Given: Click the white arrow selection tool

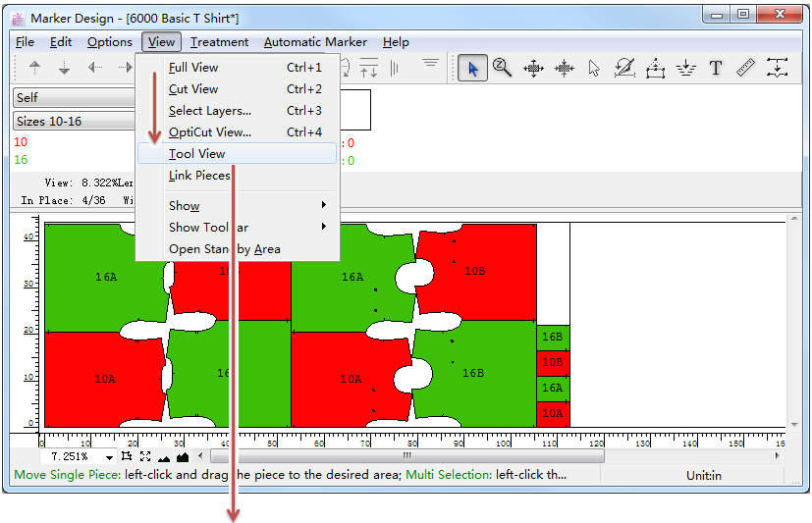Looking at the screenshot, I should tap(594, 68).
